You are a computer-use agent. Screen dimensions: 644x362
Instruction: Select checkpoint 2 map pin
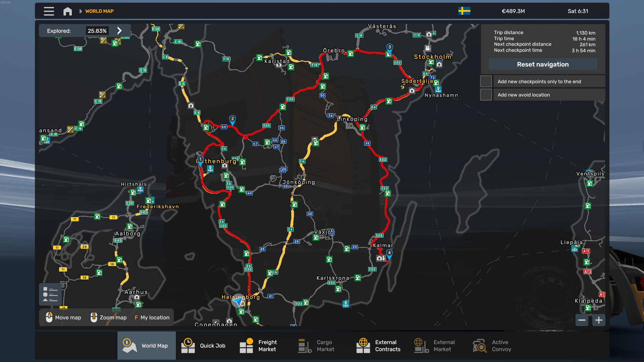pos(232,119)
